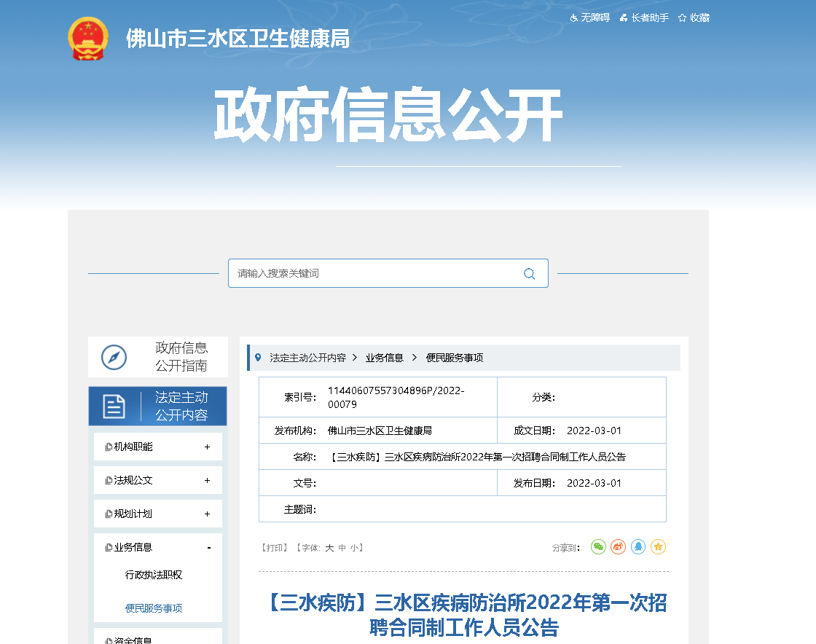Share to QQ icon

[638, 546]
